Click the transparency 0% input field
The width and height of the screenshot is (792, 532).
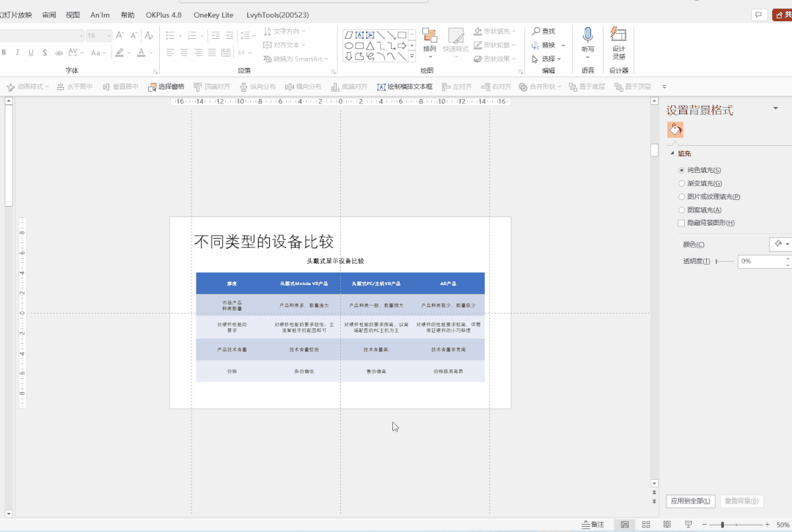[760, 262]
